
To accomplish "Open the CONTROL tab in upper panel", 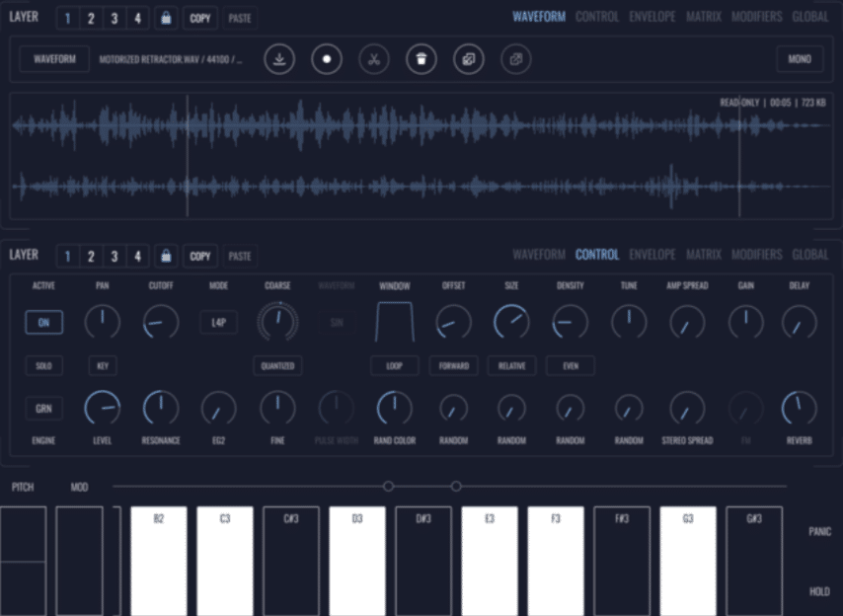I will 597,17.
